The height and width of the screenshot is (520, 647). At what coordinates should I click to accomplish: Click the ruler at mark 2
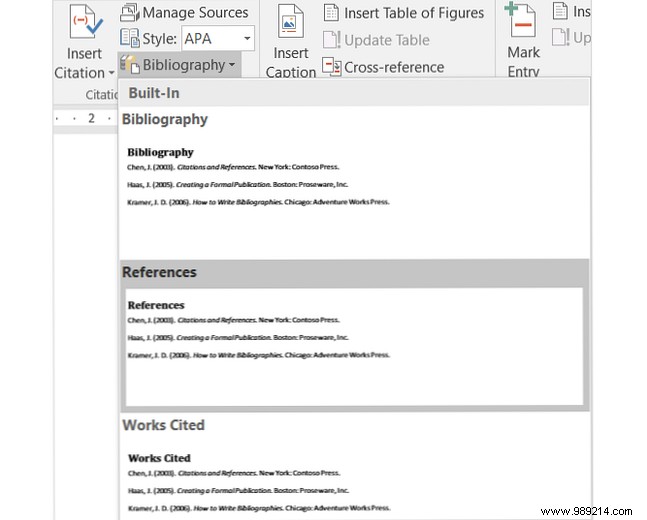click(x=91, y=118)
